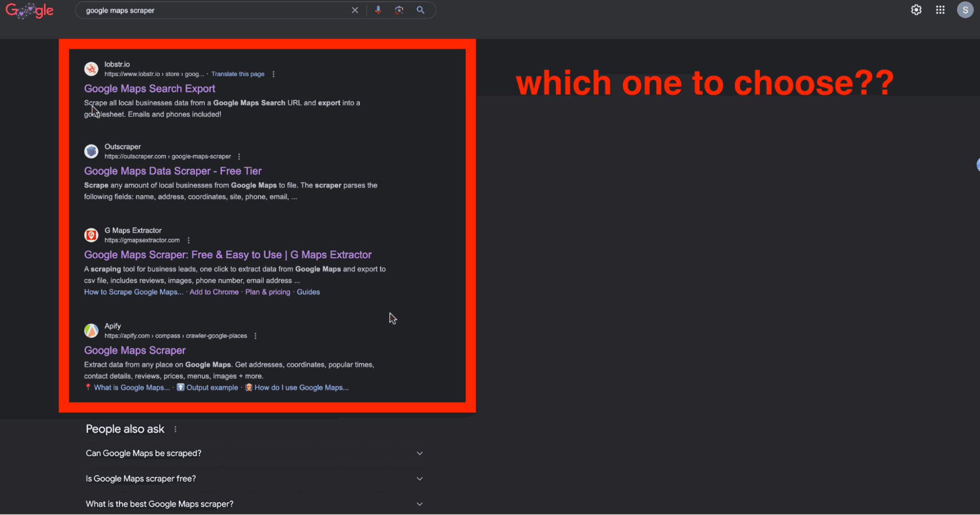The height and width of the screenshot is (515, 980).
Task: Click Guides sitelink
Action: coord(308,292)
